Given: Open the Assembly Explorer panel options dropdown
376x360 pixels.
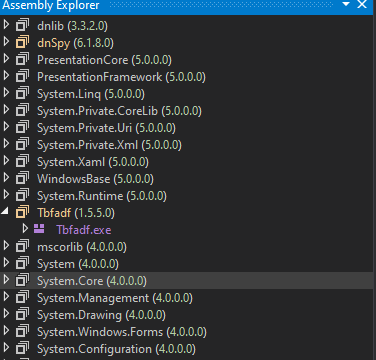Looking at the screenshot, I should pyautogui.click(x=346, y=4).
